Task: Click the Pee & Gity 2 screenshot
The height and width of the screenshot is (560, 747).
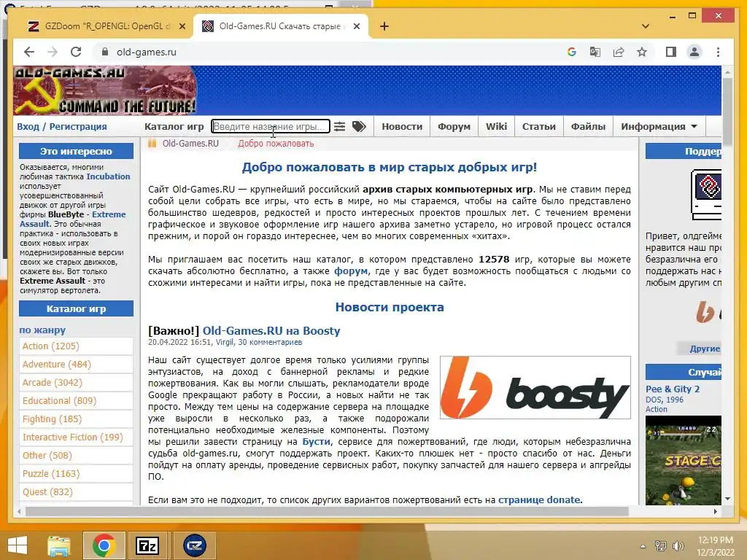Action: click(683, 460)
